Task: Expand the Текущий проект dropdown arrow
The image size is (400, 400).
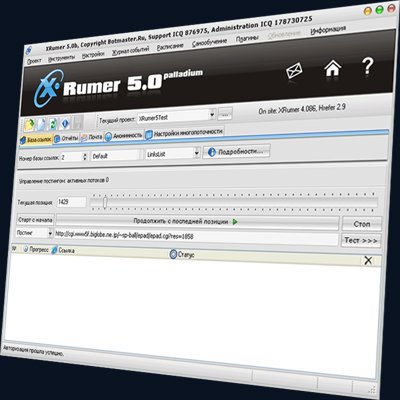Action: coord(212,115)
